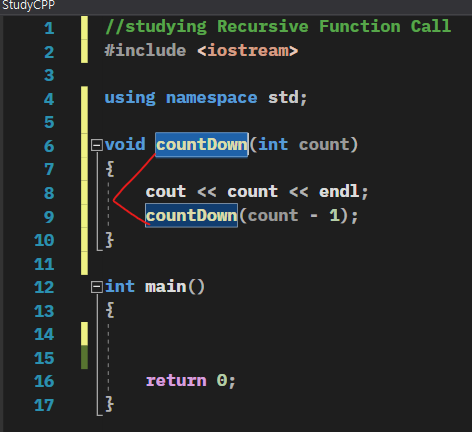Viewport: 472px width, 432px height.
Task: Click line number 7 in the gutter
Action: pos(49,169)
